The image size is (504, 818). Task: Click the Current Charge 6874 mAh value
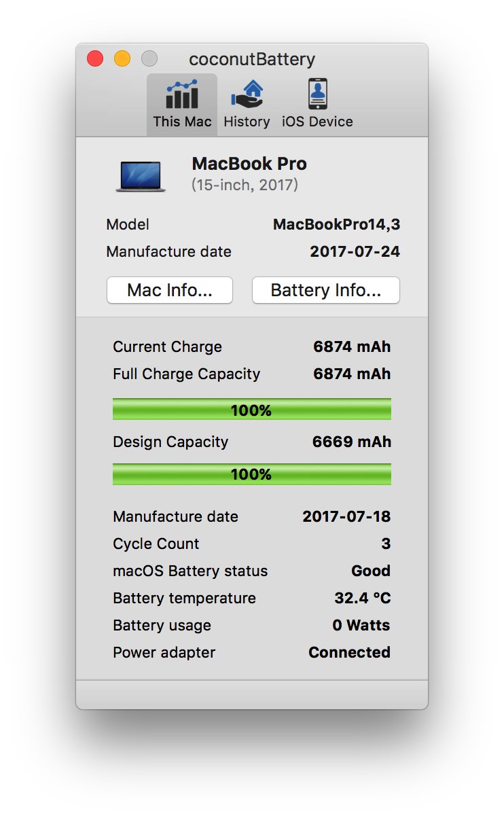[x=352, y=346]
